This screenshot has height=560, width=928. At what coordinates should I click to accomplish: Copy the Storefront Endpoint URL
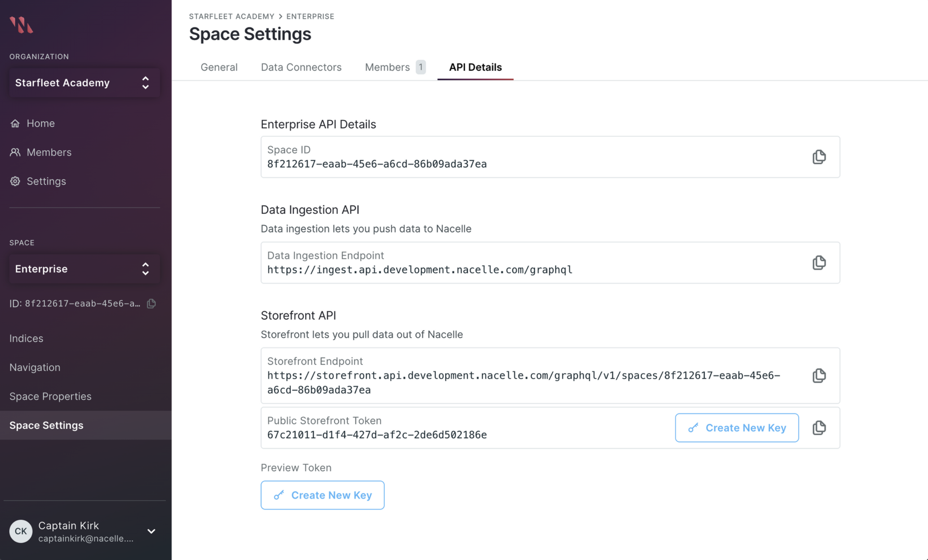(819, 375)
